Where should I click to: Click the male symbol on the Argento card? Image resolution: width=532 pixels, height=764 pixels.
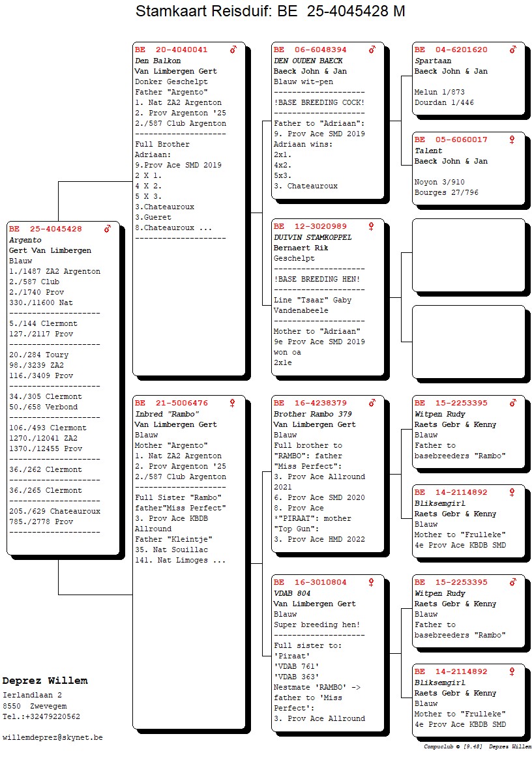pyautogui.click(x=108, y=229)
